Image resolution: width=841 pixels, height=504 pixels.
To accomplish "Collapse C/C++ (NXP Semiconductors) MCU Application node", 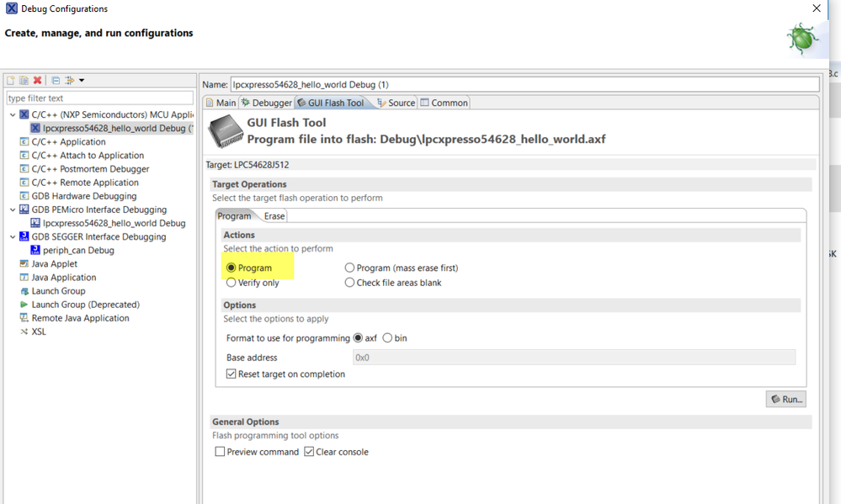I will 13,114.
